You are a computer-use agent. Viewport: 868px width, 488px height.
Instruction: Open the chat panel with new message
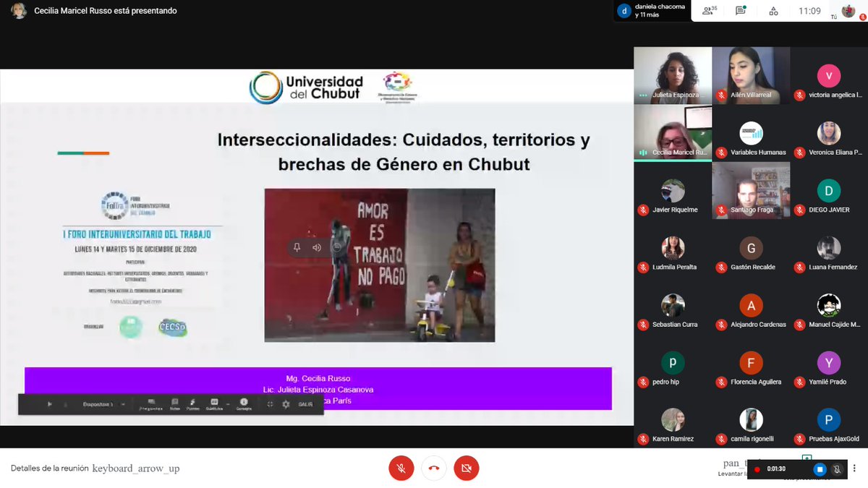tap(741, 11)
